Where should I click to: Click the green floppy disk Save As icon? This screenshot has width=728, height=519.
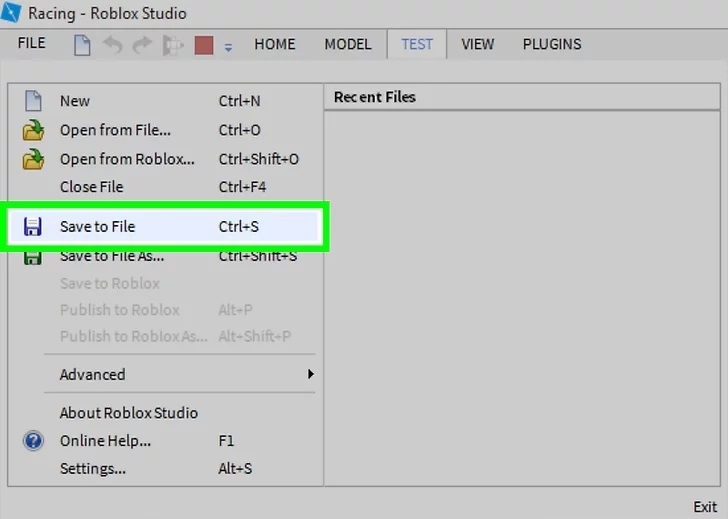tap(32, 258)
